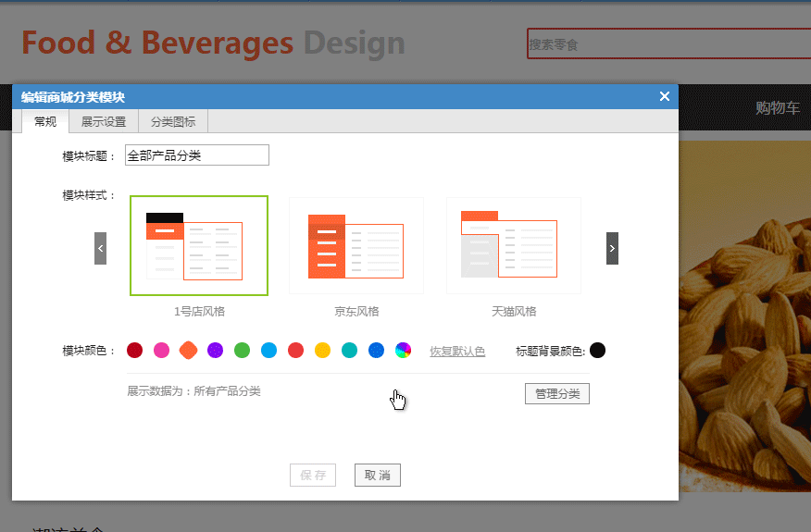The image size is (811, 532).
Task: Open the 分类图标 tab
Action: pyautogui.click(x=173, y=121)
